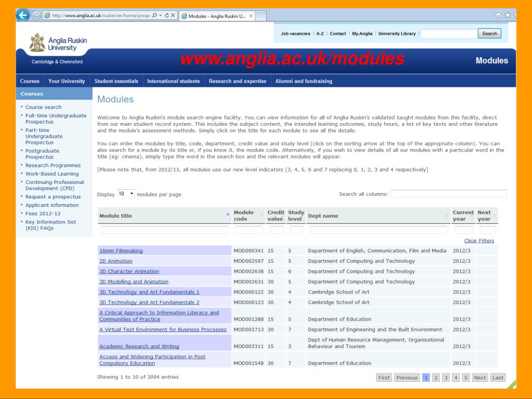The width and height of the screenshot is (532, 399).
Task: Open Full-time Undergraduate Prospectus link
Action: 56,119
